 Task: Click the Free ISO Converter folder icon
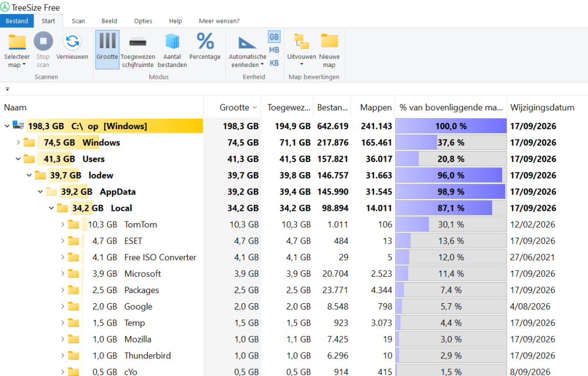pos(73,257)
